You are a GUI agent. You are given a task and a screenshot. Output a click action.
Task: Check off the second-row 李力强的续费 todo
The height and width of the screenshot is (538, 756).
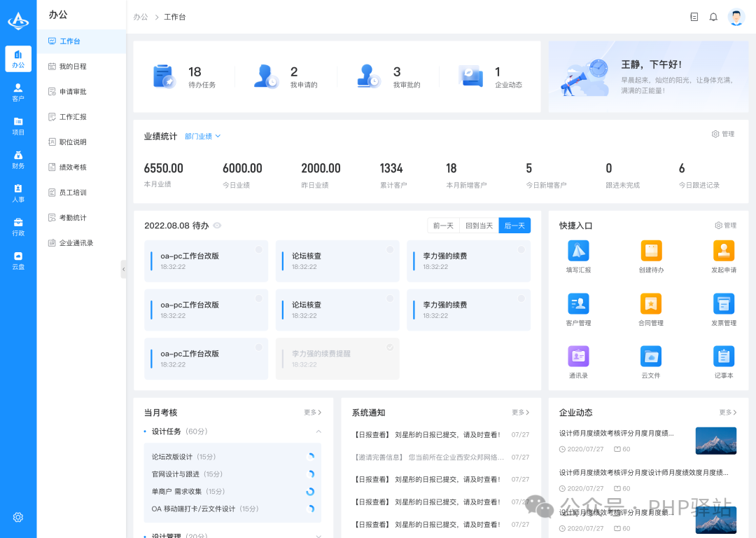tap(521, 298)
